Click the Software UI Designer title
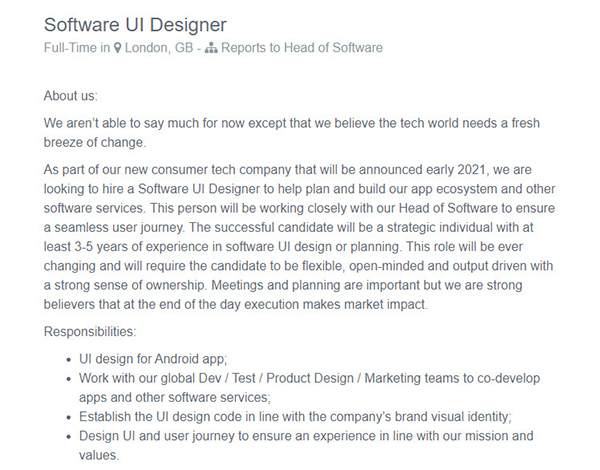 click(135, 25)
